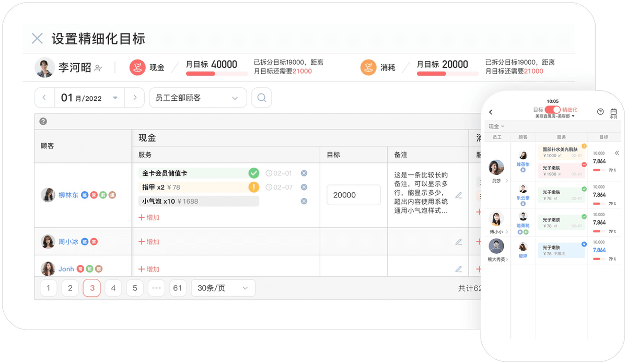Click the 小气泡 x10 service tag

199,201
